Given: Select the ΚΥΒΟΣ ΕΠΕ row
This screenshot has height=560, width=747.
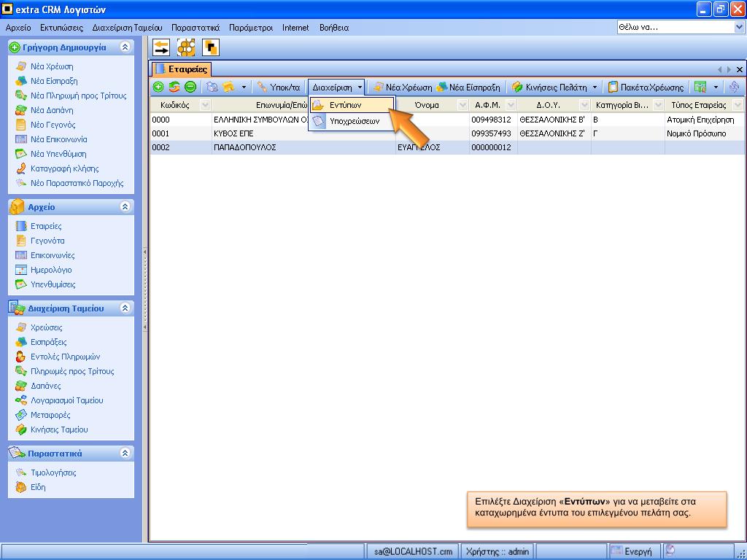Looking at the screenshot, I should (x=447, y=133).
